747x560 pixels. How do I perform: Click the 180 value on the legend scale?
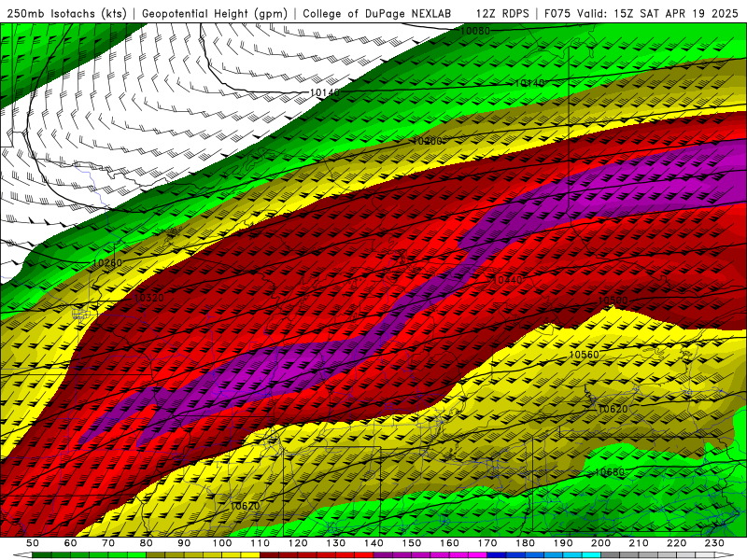click(x=525, y=543)
